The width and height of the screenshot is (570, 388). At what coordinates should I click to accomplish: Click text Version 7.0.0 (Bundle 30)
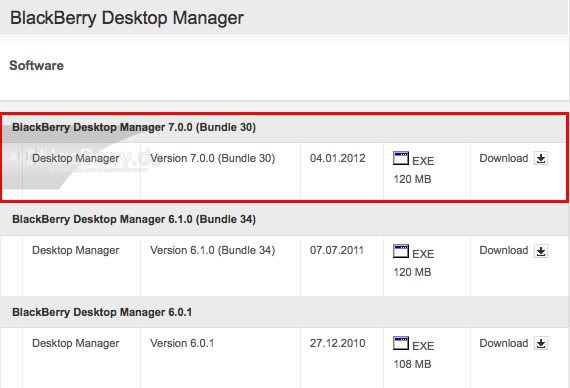[x=213, y=158]
